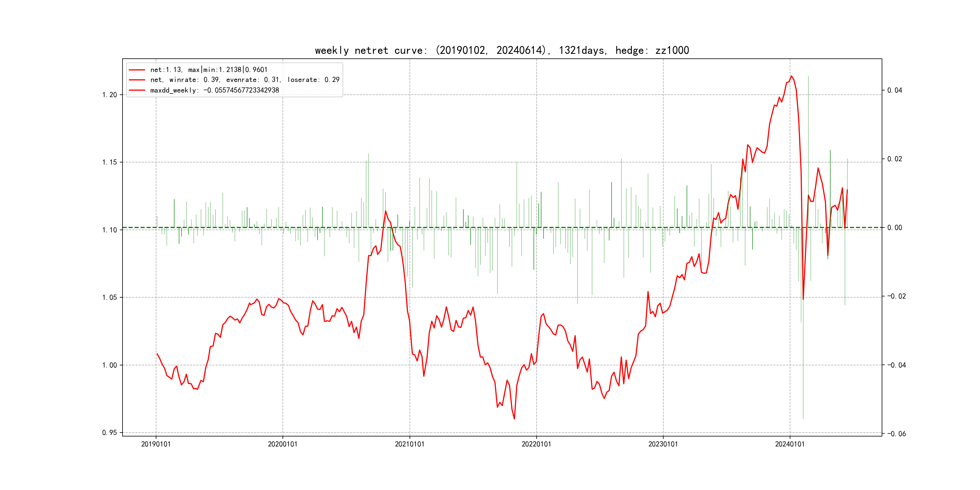Screen dimensions: 980x490
Task: Click the 20210101 x-axis date label
Action: (x=409, y=444)
